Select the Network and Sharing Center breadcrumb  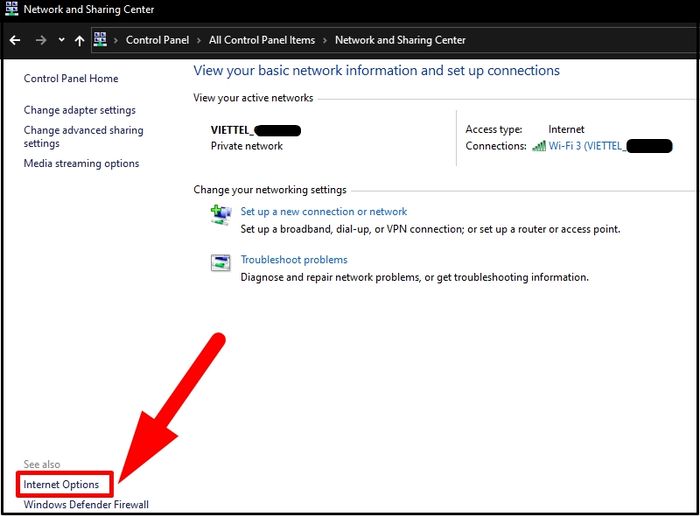[400, 40]
